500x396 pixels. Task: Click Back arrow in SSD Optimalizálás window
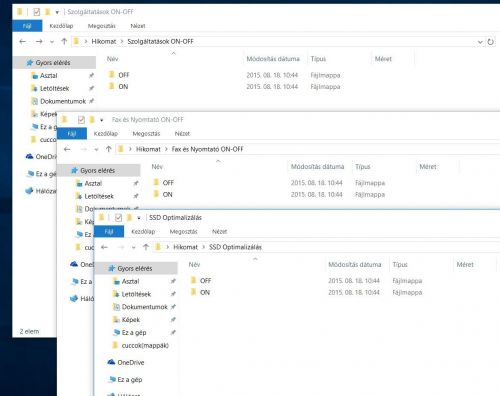point(104,247)
